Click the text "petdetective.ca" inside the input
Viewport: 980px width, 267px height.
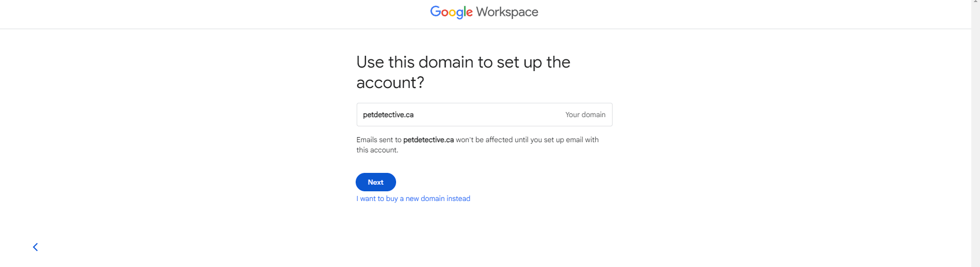(388, 115)
